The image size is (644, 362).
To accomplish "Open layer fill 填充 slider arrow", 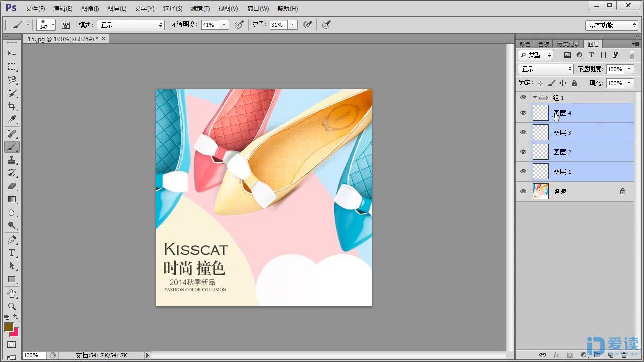I will [629, 83].
